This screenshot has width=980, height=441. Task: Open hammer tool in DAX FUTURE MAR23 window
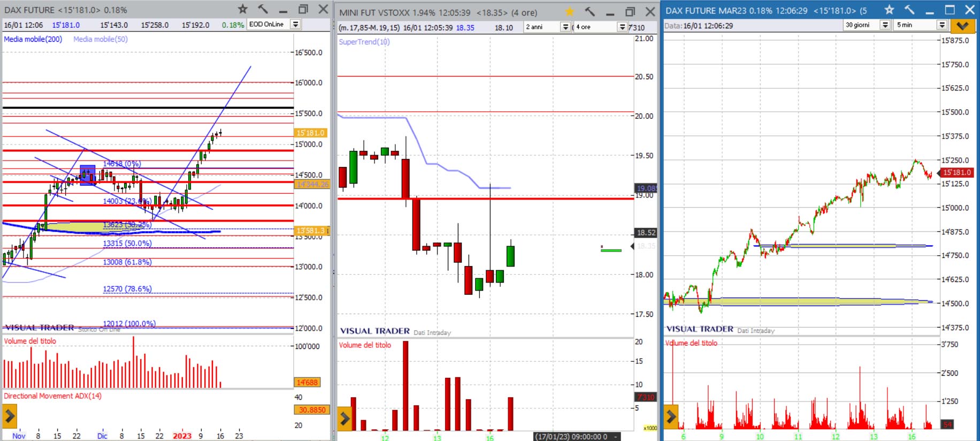(x=909, y=10)
